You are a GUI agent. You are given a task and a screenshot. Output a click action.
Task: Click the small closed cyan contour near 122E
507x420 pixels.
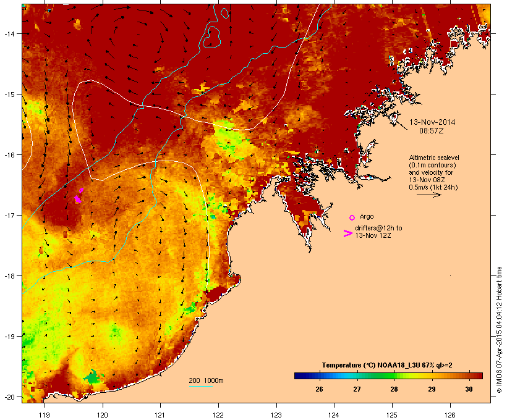click(224, 12)
